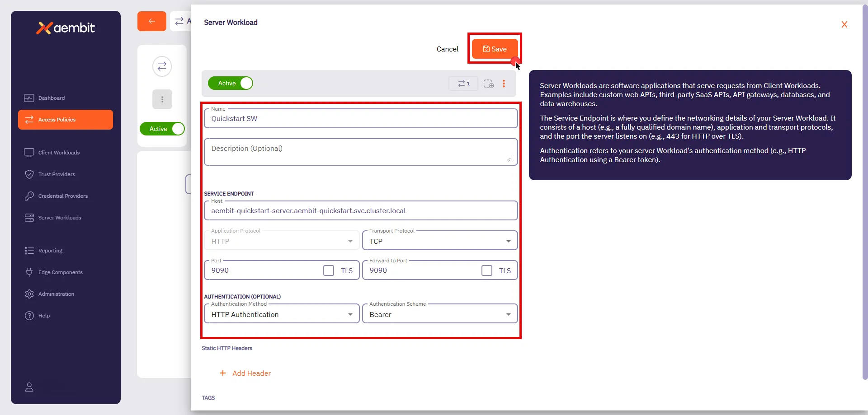Click the duplicate workload icon

489,84
